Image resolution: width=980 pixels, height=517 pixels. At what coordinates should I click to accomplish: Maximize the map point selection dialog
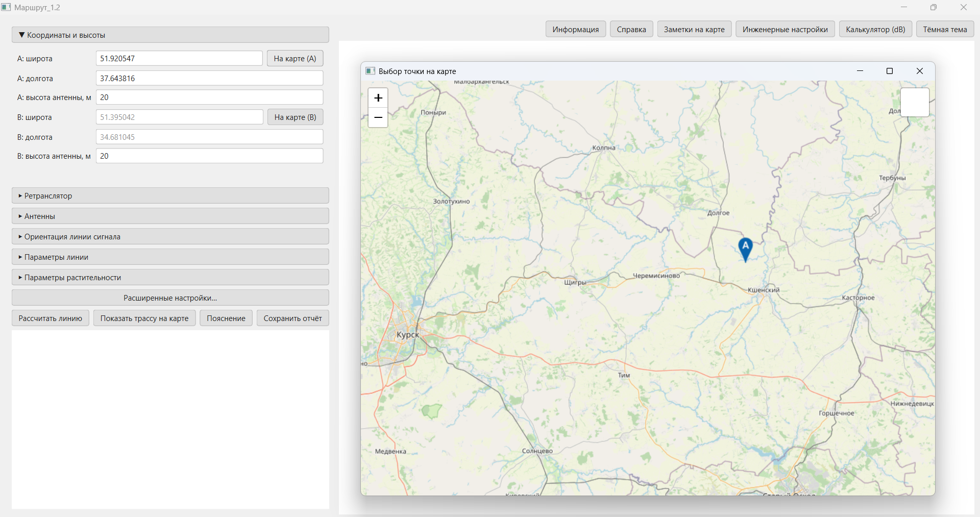890,71
